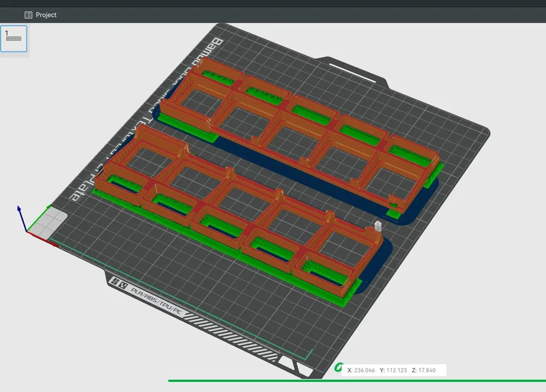Click the Project list icon
The image size is (546, 392).
(x=28, y=15)
